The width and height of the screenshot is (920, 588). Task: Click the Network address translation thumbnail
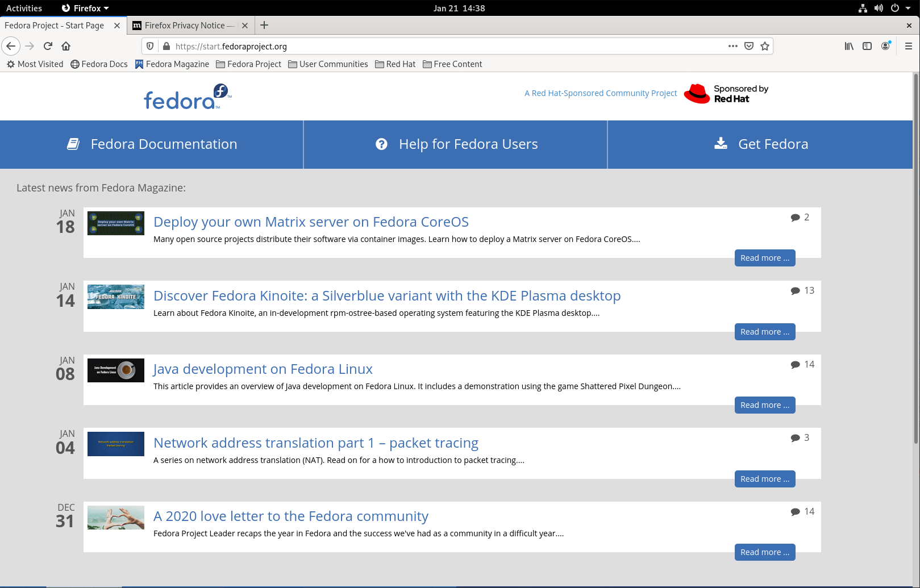(x=116, y=444)
